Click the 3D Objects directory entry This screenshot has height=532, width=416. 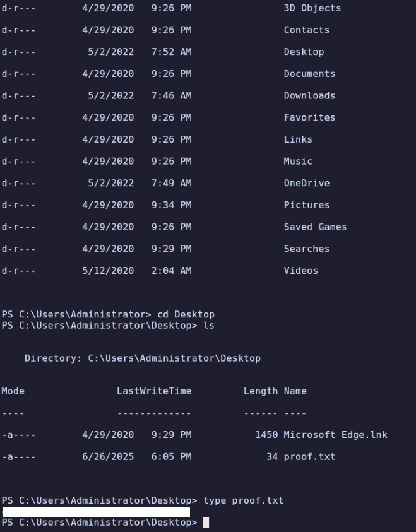click(x=312, y=8)
